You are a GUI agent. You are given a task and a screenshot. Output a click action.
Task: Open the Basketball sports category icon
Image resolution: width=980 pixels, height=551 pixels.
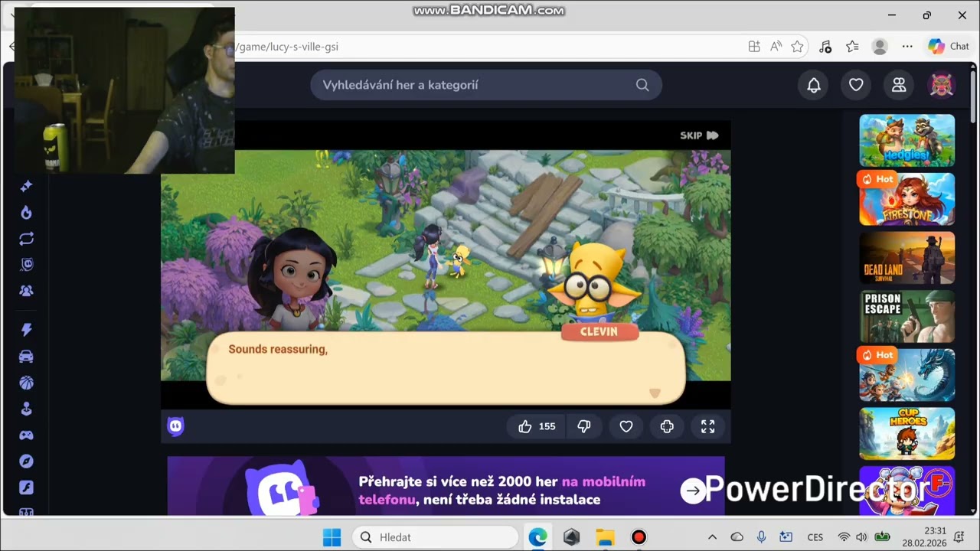(x=26, y=382)
